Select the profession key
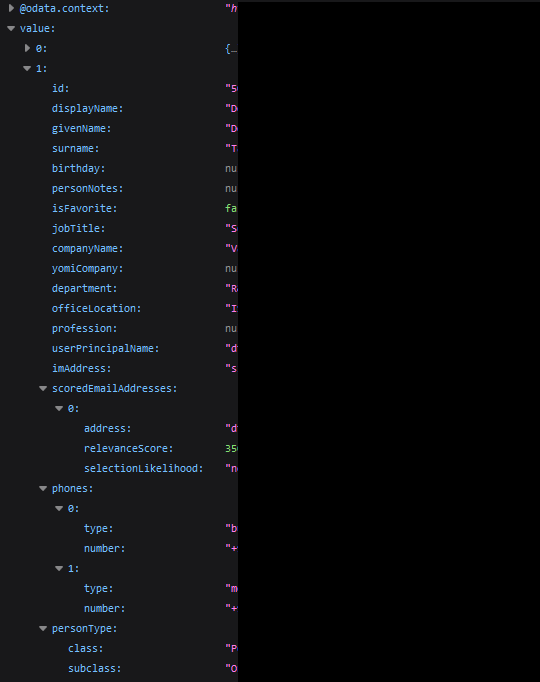Viewport: 540px width, 682px height. point(84,328)
